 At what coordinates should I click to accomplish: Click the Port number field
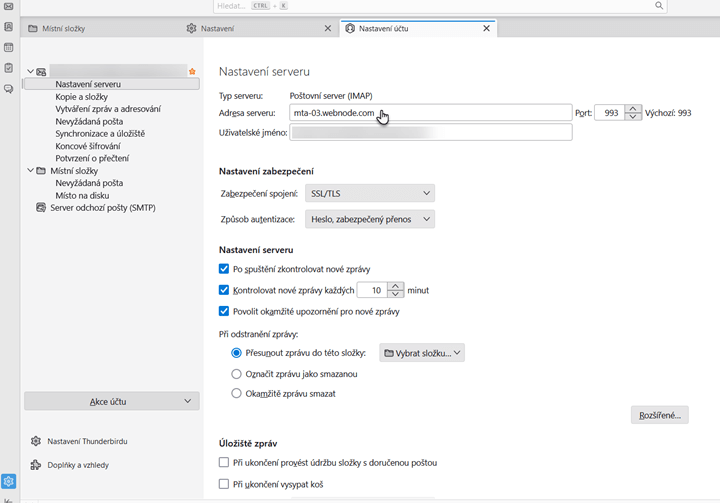pyautogui.click(x=610, y=113)
